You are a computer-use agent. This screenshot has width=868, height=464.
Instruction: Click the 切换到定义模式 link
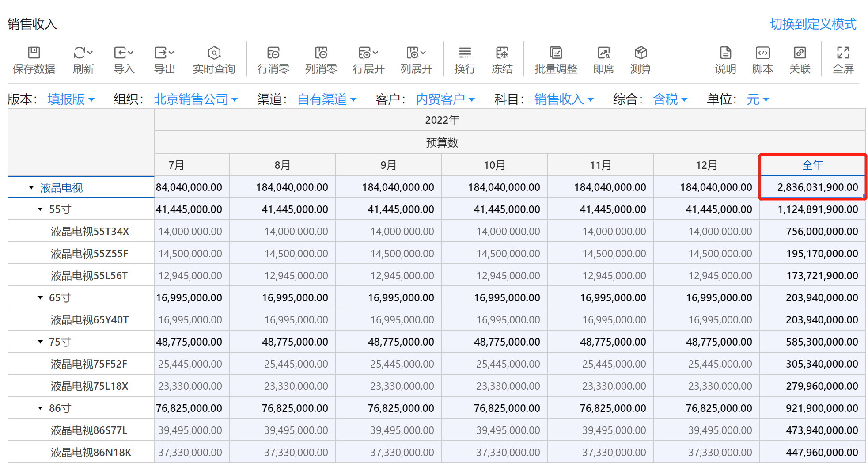pos(813,24)
